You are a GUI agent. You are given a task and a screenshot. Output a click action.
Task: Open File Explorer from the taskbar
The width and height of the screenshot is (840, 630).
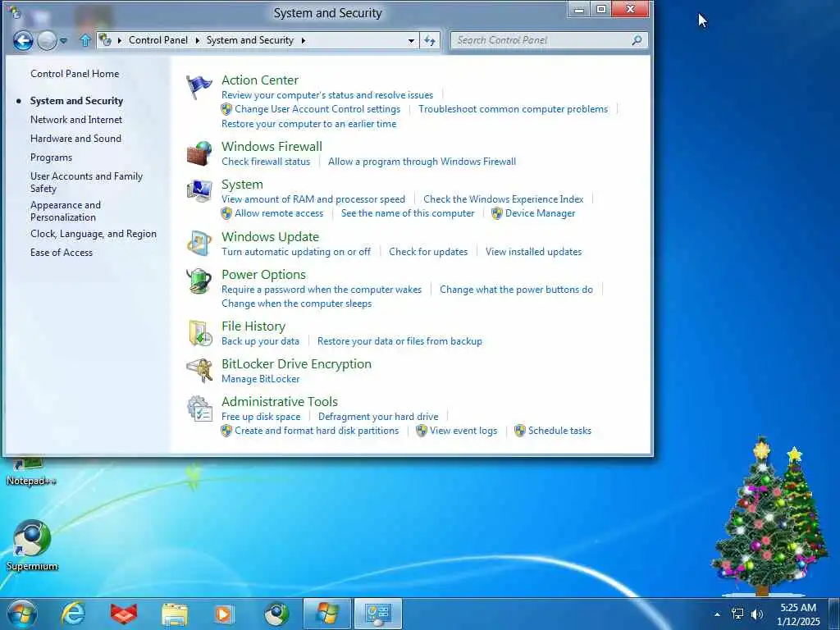coord(175,614)
